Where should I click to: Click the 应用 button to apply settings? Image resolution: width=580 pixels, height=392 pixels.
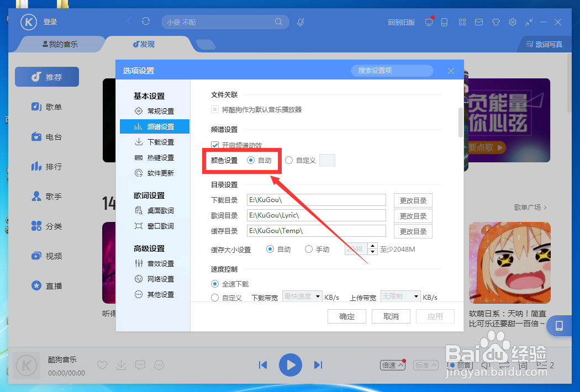[435, 316]
